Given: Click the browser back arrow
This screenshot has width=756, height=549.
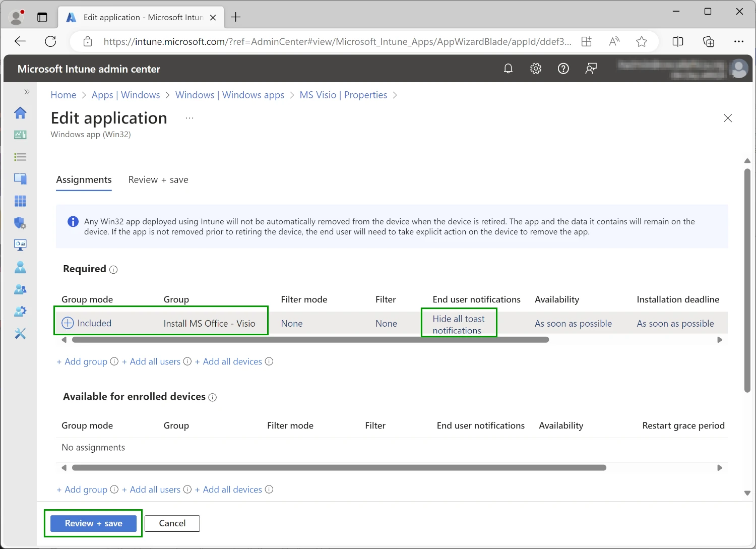Looking at the screenshot, I should 20,41.
